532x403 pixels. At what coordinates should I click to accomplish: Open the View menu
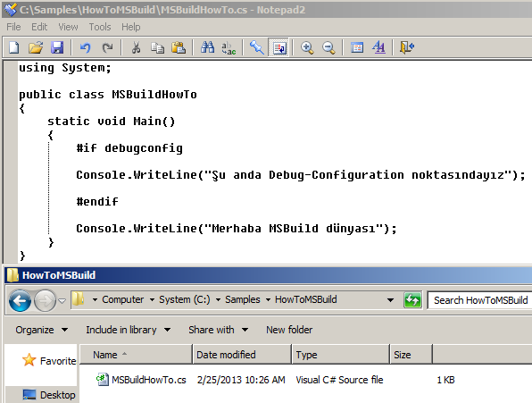point(68,27)
